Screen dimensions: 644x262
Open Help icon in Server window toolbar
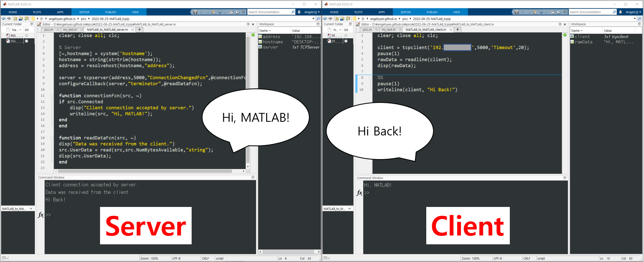pyautogui.click(x=237, y=12)
